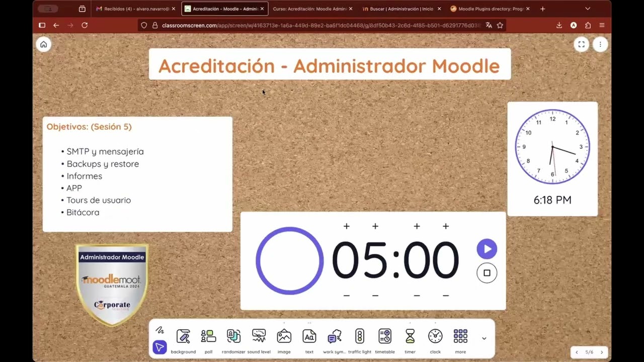644x362 pixels.
Task: Add a timer widget from toolbar
Action: coord(410,341)
